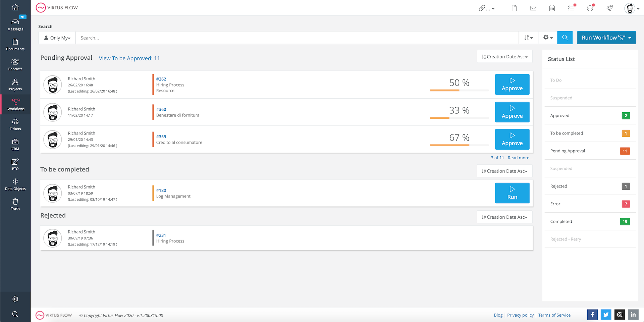The width and height of the screenshot is (644, 322).
Task: Open the settings gear at sidebar bottom
Action: [x=15, y=299]
